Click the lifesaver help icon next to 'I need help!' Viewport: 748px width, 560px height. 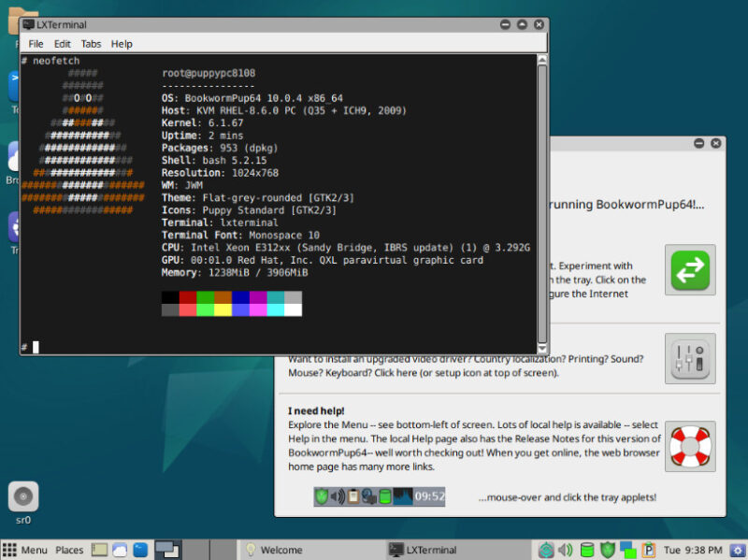click(690, 446)
